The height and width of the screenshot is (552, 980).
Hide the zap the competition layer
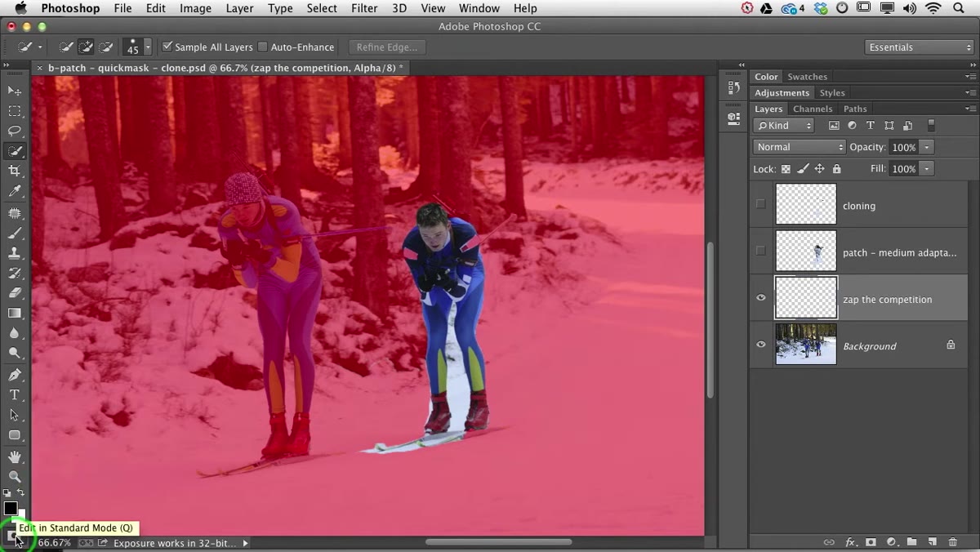(760, 298)
